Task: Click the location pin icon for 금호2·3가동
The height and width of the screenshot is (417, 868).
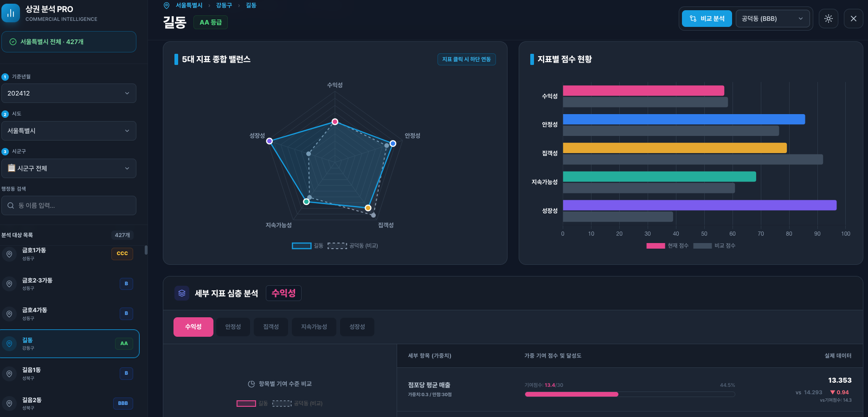Action: (9, 284)
